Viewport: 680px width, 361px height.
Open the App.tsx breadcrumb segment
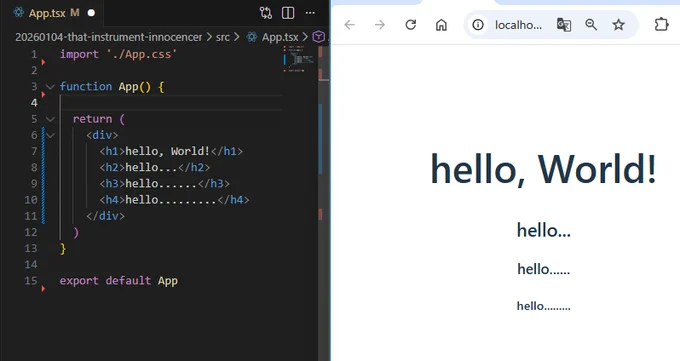[280, 37]
